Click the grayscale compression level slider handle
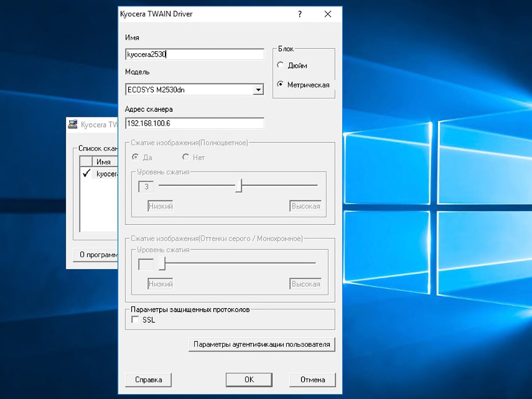The image size is (532, 399). [x=162, y=263]
